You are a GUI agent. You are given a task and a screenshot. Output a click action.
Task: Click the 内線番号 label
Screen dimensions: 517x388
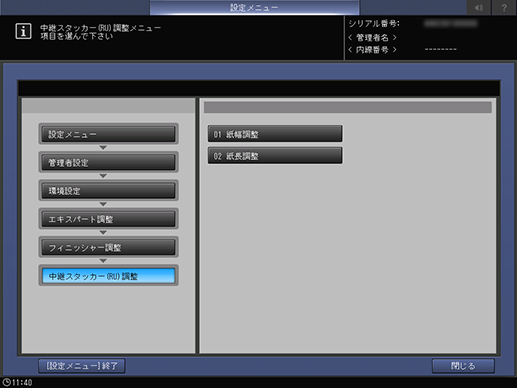tap(372, 50)
